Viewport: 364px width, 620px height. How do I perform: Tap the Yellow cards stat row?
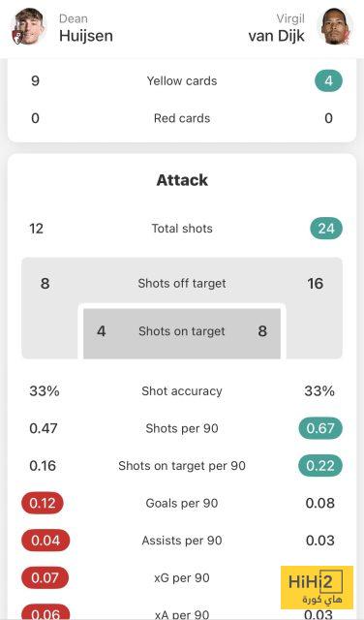182,81
